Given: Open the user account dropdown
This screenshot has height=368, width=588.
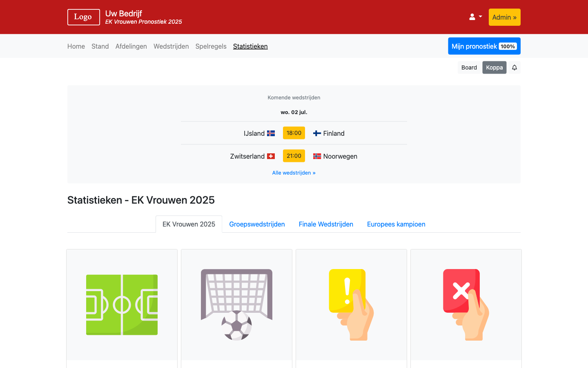Looking at the screenshot, I should pos(475,17).
